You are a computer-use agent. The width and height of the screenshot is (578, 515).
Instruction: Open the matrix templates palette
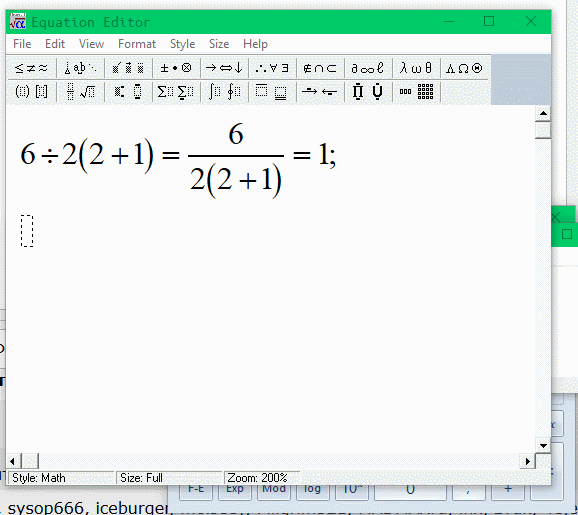tap(415, 92)
